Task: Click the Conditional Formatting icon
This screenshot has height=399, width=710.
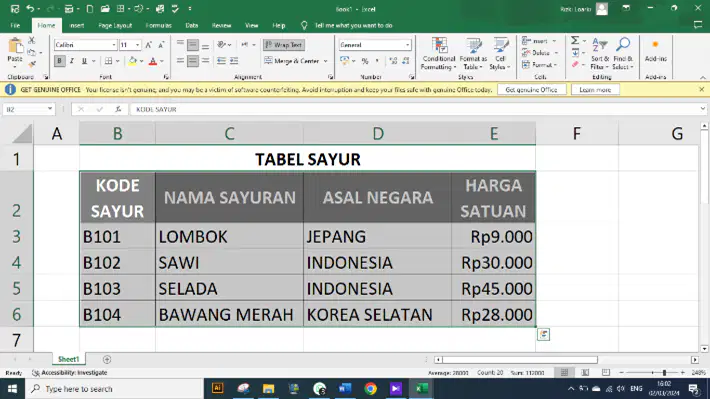Action: click(x=439, y=46)
